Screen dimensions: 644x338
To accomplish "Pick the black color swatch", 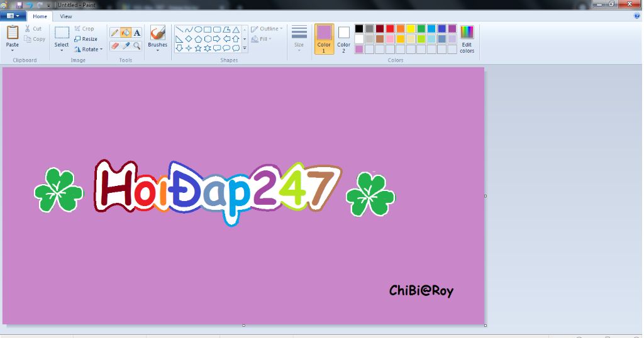I will point(359,29).
